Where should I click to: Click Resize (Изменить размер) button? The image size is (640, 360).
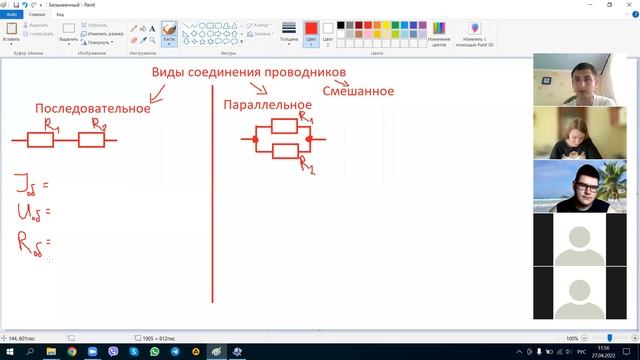click(x=102, y=33)
